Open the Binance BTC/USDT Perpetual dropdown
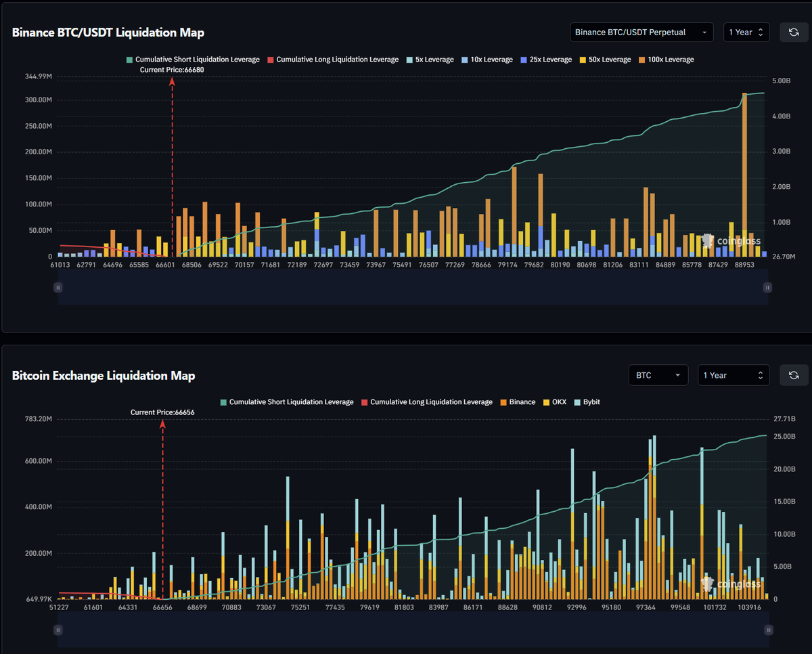This screenshot has height=654, width=812. pos(641,32)
